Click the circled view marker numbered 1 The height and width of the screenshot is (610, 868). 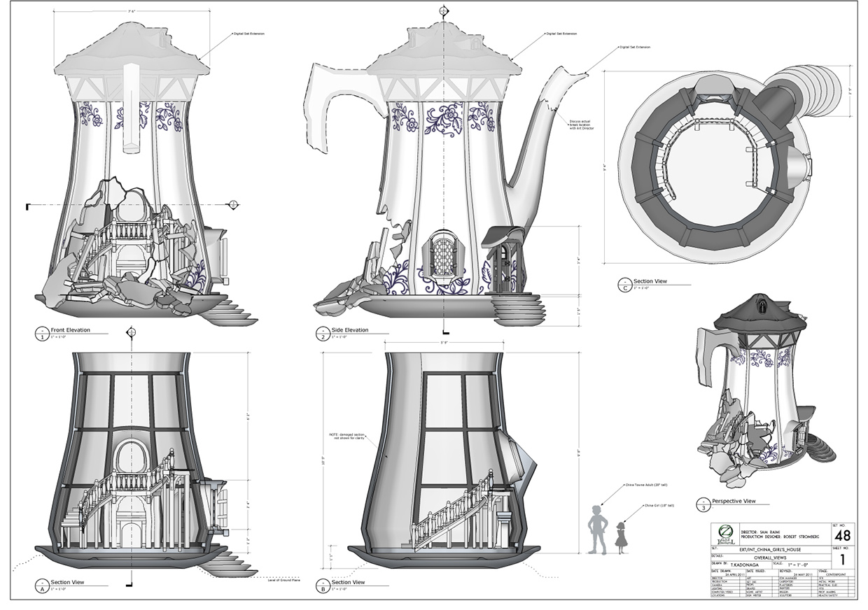(x=42, y=333)
